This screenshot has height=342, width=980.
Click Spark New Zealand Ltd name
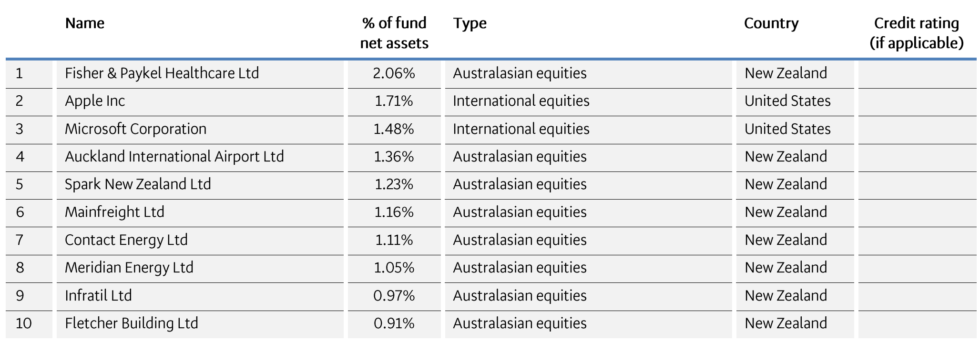(138, 184)
